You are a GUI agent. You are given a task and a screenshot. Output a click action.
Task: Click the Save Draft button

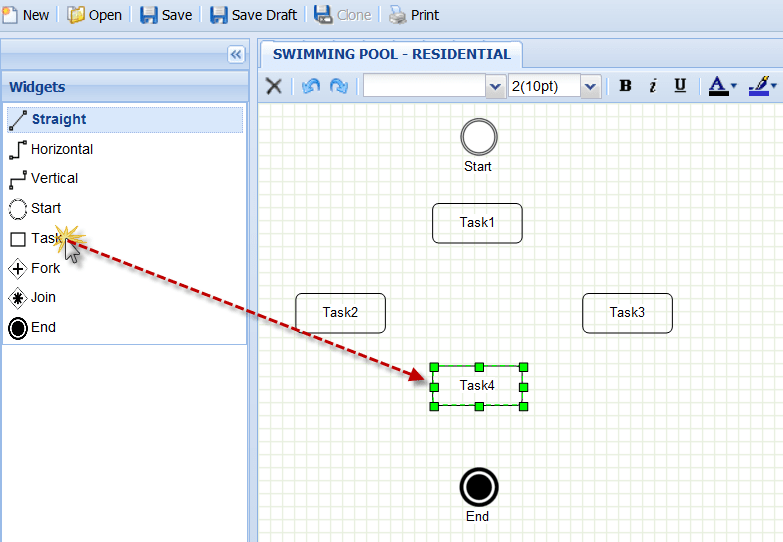point(253,15)
